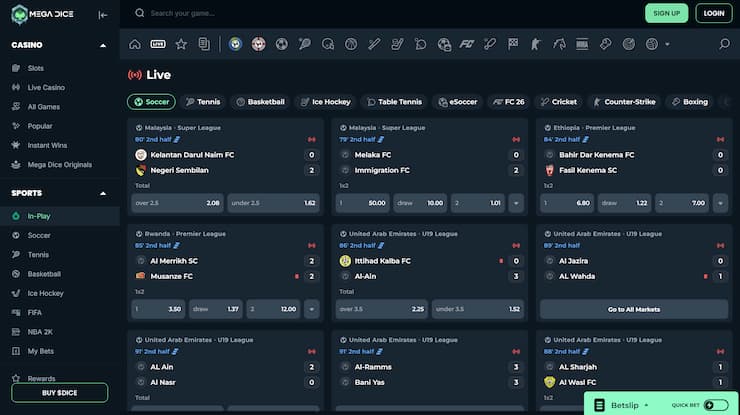Collapse the Sports sidebar section

(x=103, y=194)
